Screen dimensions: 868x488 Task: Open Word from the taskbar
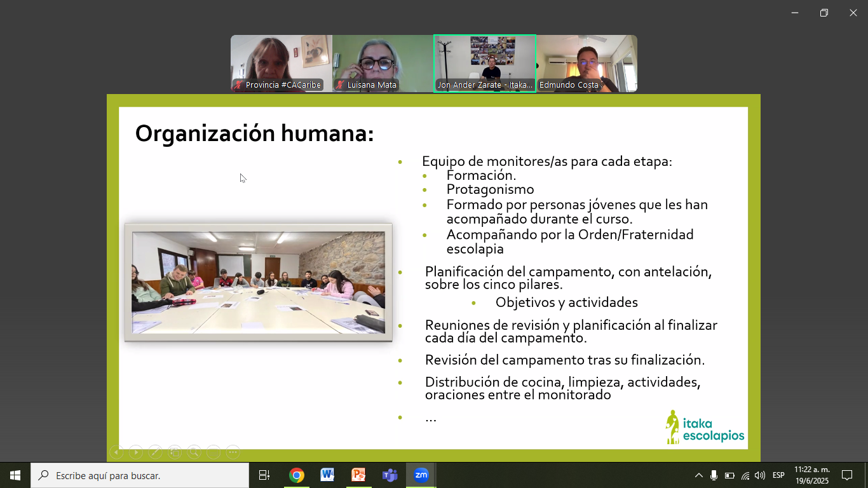(327, 475)
